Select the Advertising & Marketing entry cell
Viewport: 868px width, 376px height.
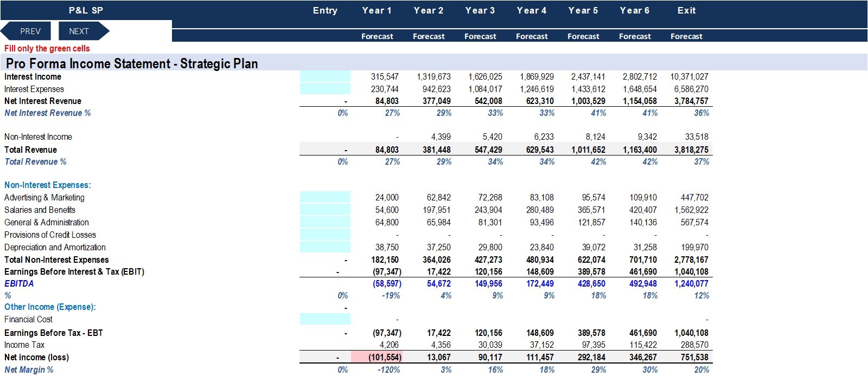[325, 197]
